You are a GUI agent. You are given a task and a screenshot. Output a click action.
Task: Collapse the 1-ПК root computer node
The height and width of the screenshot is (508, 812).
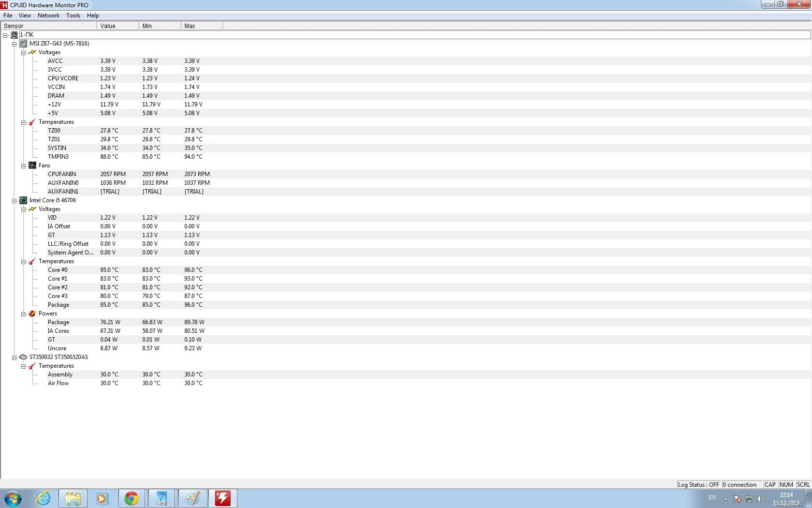[x=5, y=35]
